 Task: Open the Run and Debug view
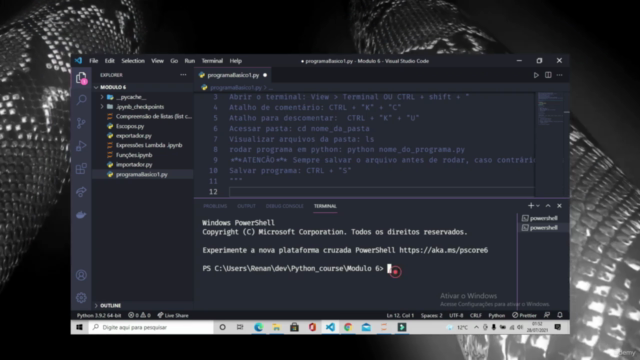click(x=81, y=146)
